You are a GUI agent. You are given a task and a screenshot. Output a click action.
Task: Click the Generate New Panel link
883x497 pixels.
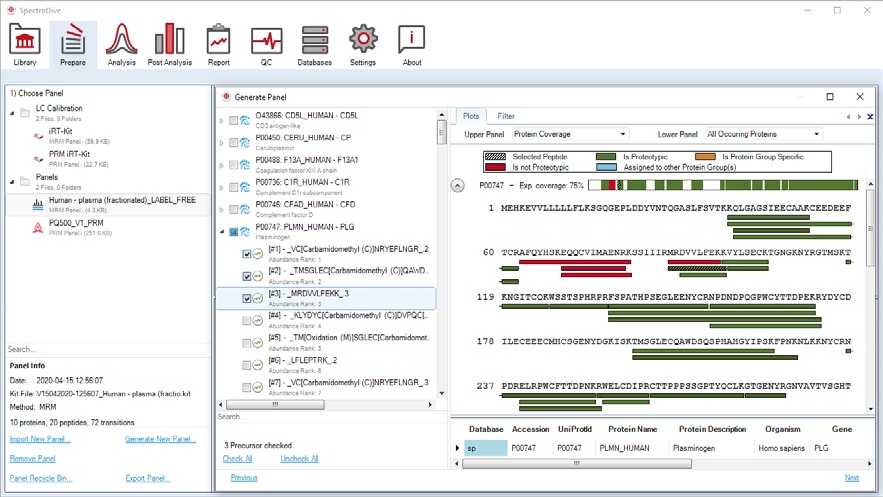(160, 439)
